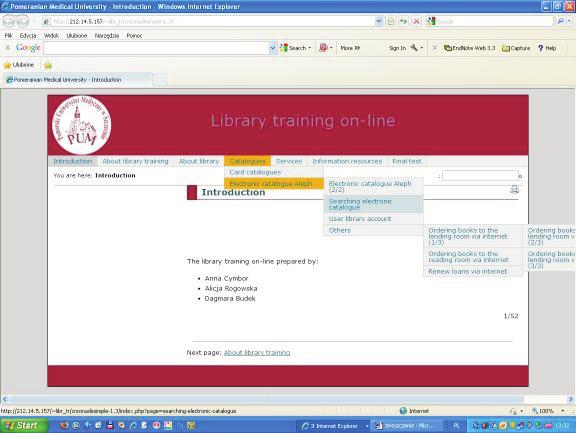Click the red Google toolbar share icon
This screenshot has width=576, height=433.
coord(323,48)
